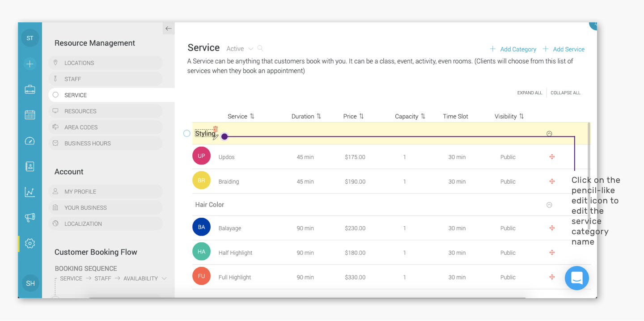
Task: Click Expand All
Action: coord(530,93)
